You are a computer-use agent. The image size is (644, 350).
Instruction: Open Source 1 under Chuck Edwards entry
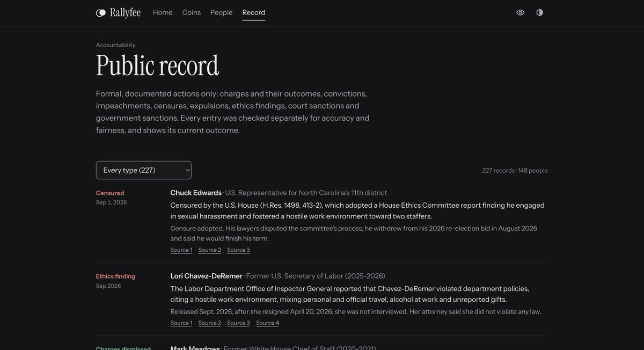coord(181,250)
